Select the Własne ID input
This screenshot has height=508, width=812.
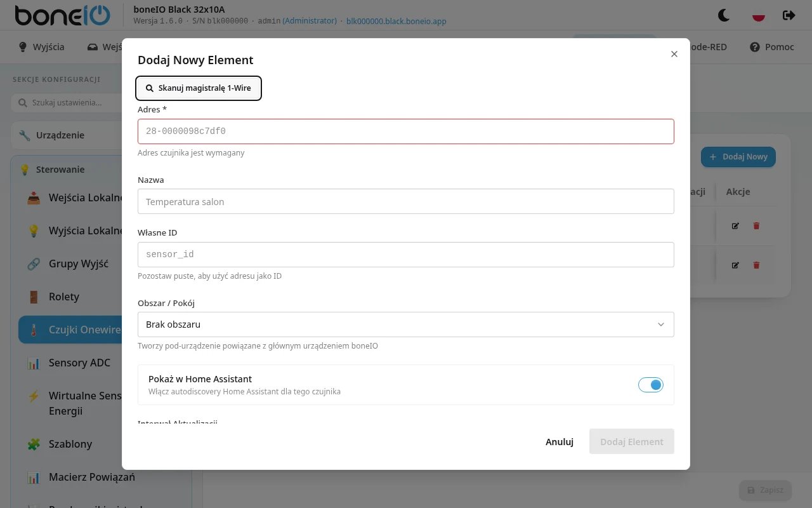(406, 255)
